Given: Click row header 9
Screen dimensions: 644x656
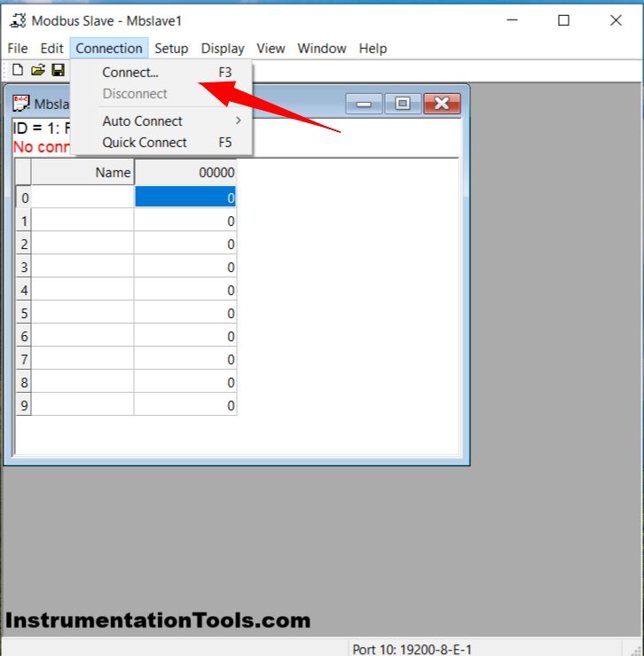Looking at the screenshot, I should pos(23,404).
